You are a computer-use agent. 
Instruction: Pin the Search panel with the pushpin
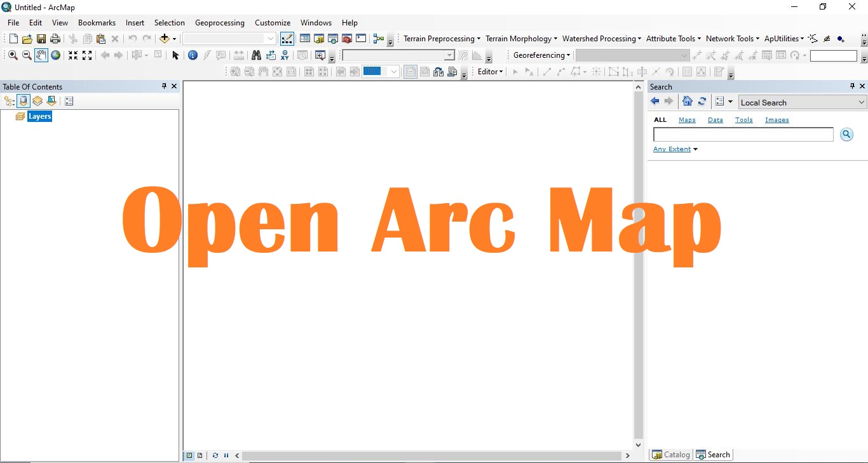(851, 86)
